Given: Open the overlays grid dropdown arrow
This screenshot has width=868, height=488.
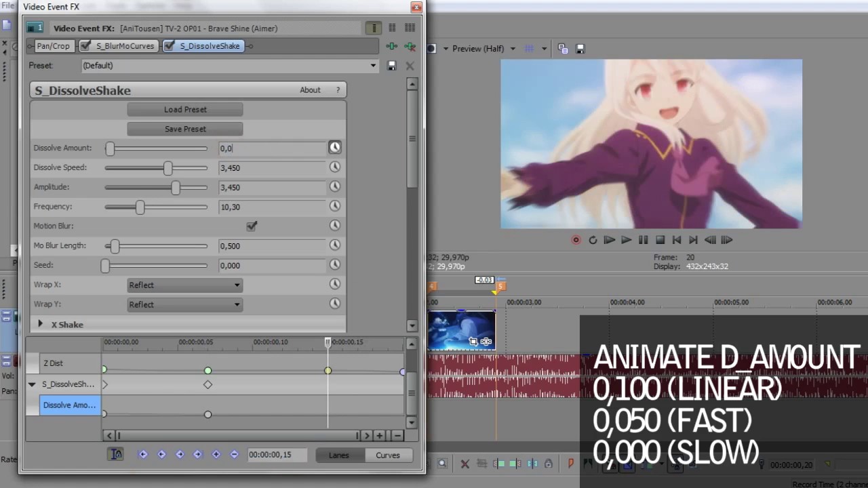Looking at the screenshot, I should point(544,49).
